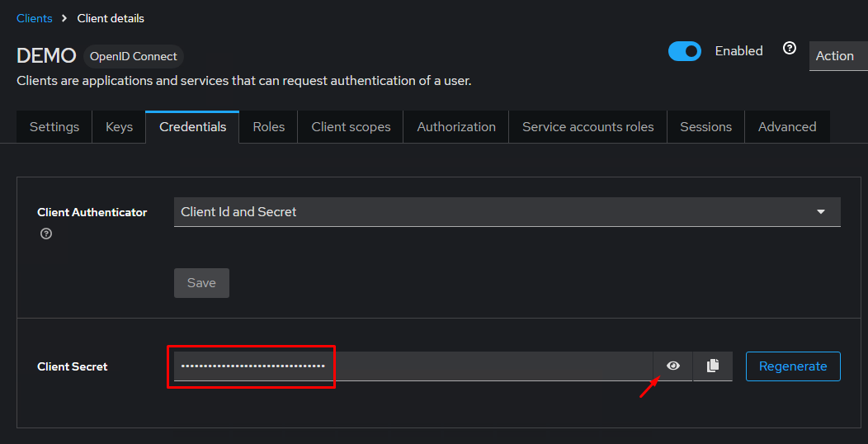868x444 pixels.
Task: Navigate to Clients breadcrumb link
Action: (x=34, y=18)
